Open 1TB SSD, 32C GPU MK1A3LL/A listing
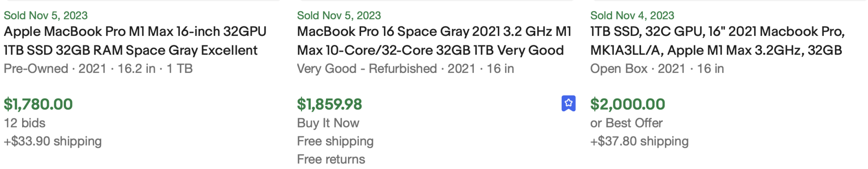The image size is (868, 169). 717,41
